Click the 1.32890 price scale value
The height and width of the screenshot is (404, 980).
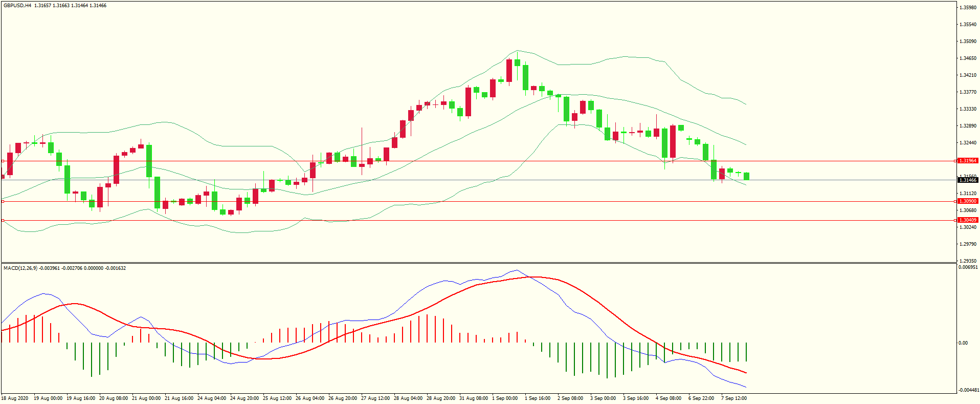(968, 126)
